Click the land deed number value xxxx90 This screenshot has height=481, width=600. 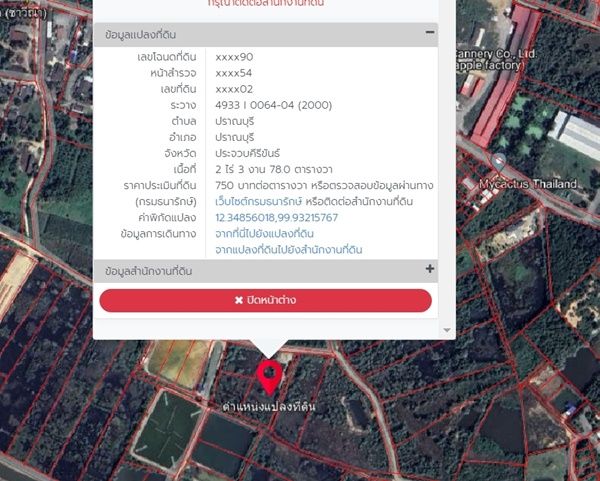point(234,57)
